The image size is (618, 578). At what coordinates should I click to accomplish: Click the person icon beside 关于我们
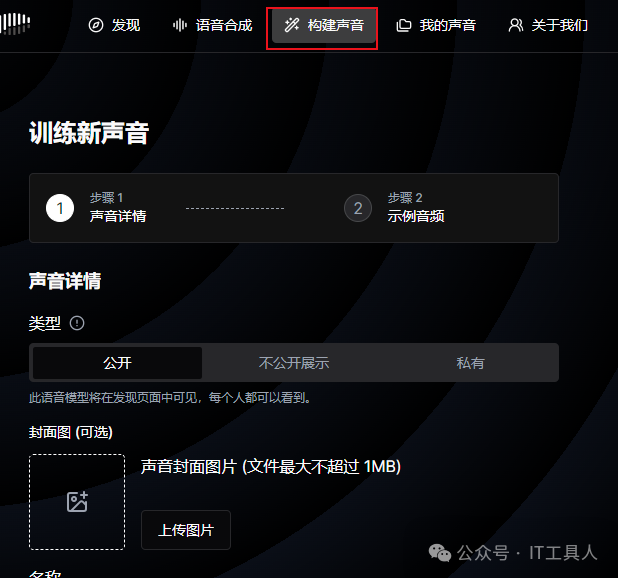tap(516, 25)
